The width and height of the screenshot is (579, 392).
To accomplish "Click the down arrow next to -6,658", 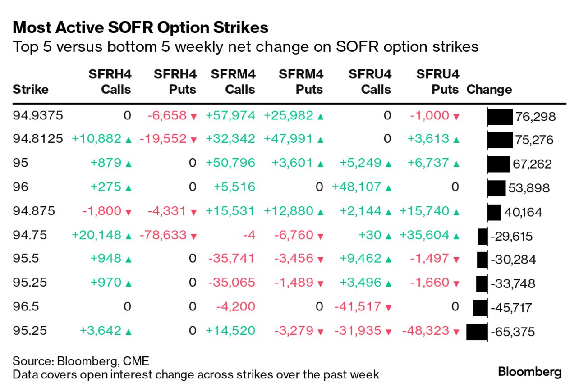I will [x=193, y=117].
